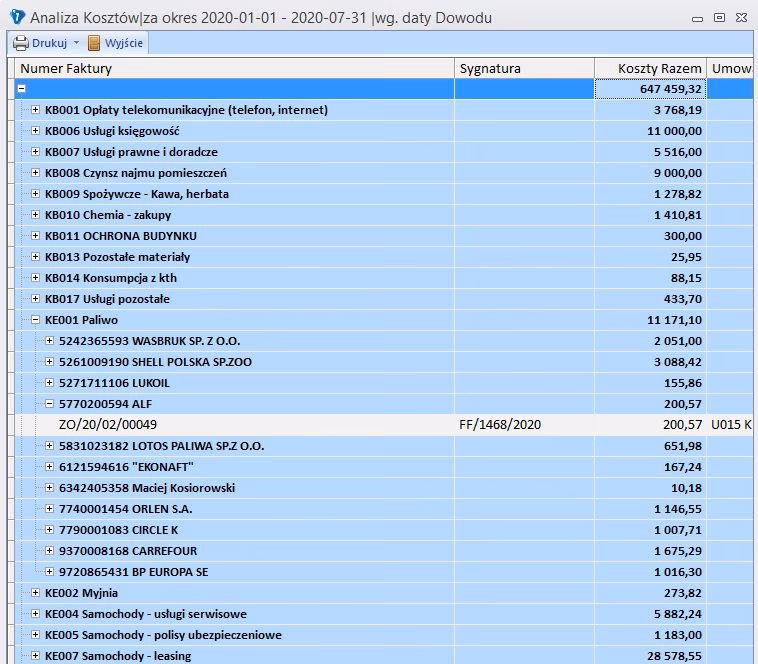This screenshot has height=664, width=758.
Task: Click LOTOS PALIWA amount 651,98
Action: 683,446
